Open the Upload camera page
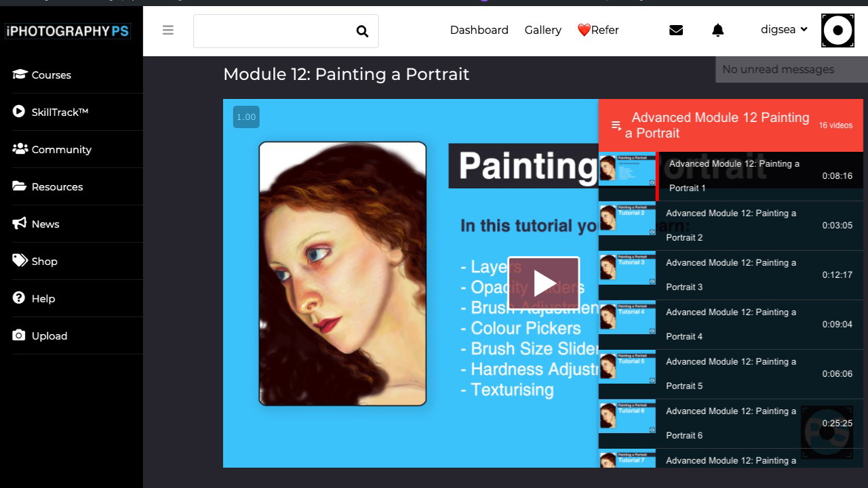The height and width of the screenshot is (488, 868). click(49, 335)
